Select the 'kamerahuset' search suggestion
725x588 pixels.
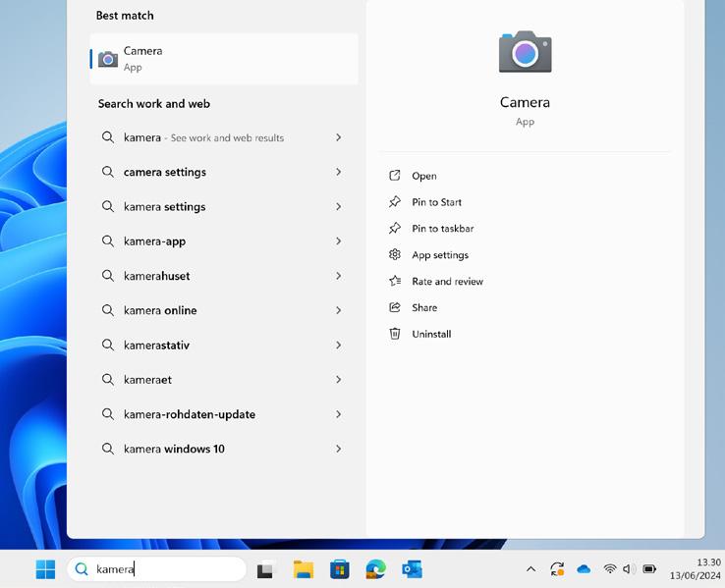pyautogui.click(x=224, y=276)
